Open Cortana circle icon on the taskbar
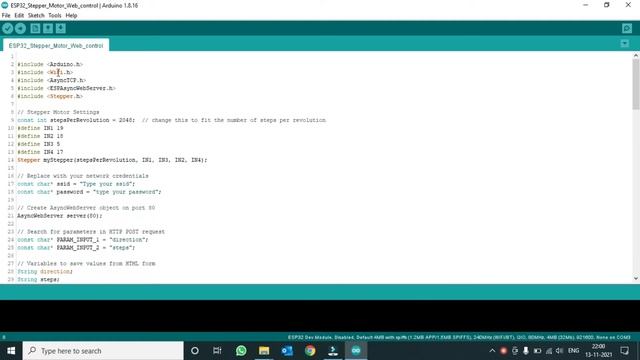The height and width of the screenshot is (360, 640). point(195,351)
